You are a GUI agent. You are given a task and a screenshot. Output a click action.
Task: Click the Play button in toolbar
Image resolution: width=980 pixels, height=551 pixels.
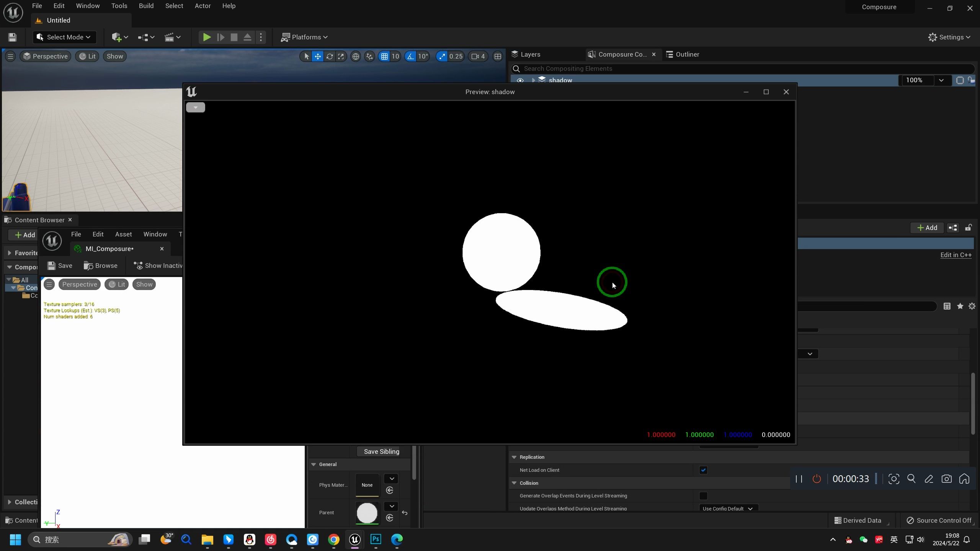[206, 37]
